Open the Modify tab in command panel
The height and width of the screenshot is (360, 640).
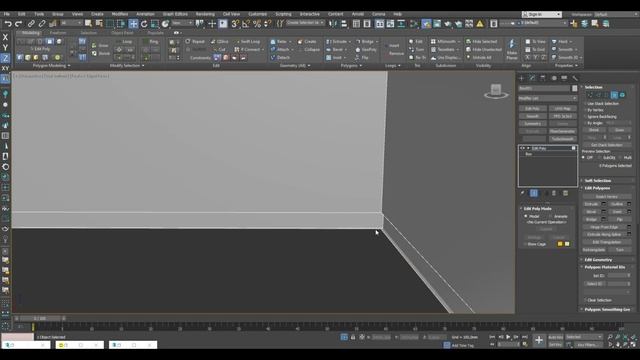(532, 78)
